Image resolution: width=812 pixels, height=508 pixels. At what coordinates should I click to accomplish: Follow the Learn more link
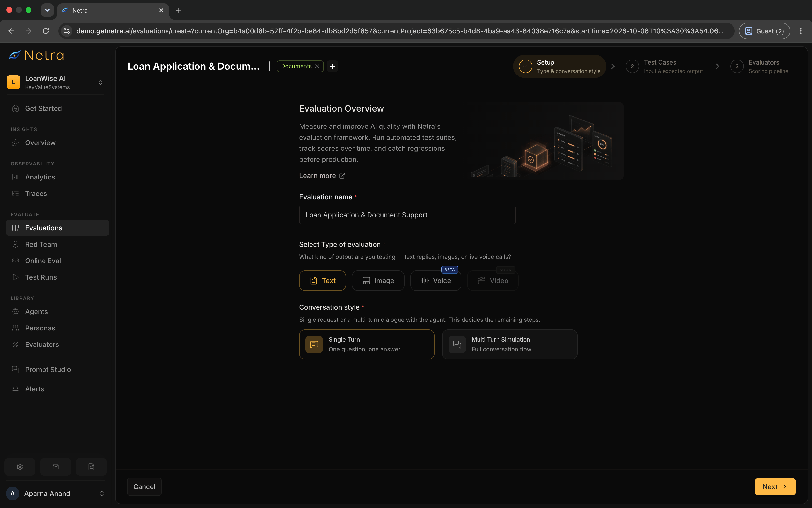[x=317, y=176]
